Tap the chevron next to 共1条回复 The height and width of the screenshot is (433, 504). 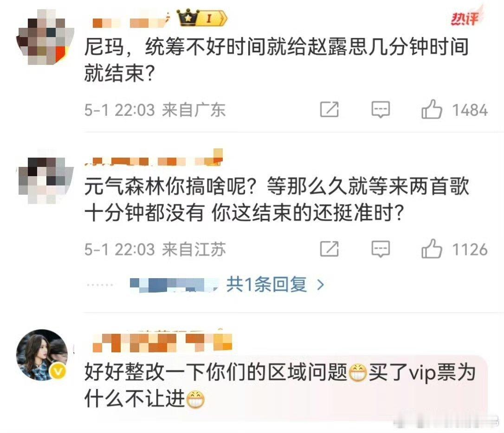coord(321,285)
